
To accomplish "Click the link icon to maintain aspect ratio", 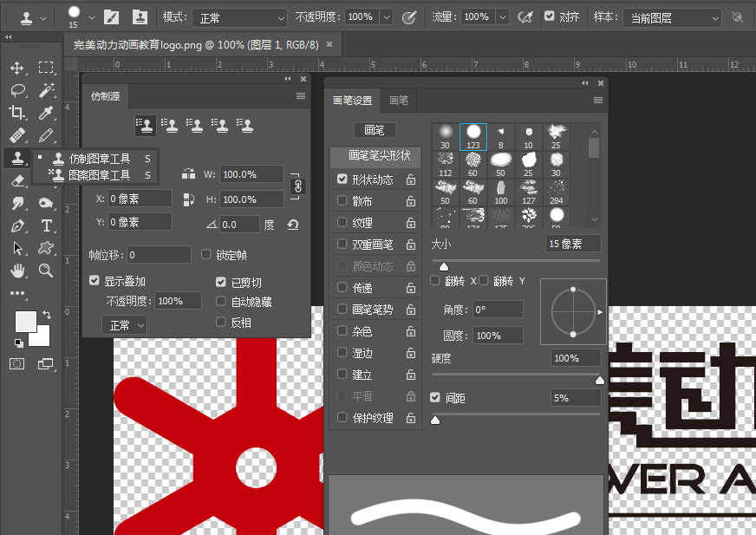I will (x=297, y=186).
